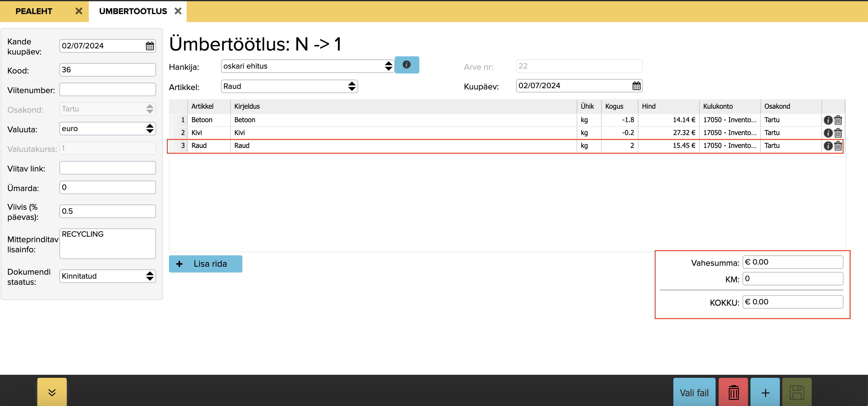
Task: Open the Valuuta dropdown showing euro
Action: pos(107,129)
